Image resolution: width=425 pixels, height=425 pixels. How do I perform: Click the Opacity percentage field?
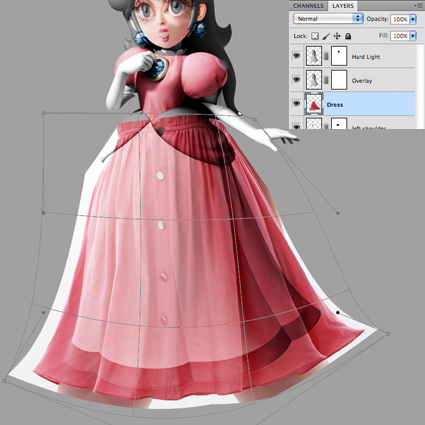(400, 19)
